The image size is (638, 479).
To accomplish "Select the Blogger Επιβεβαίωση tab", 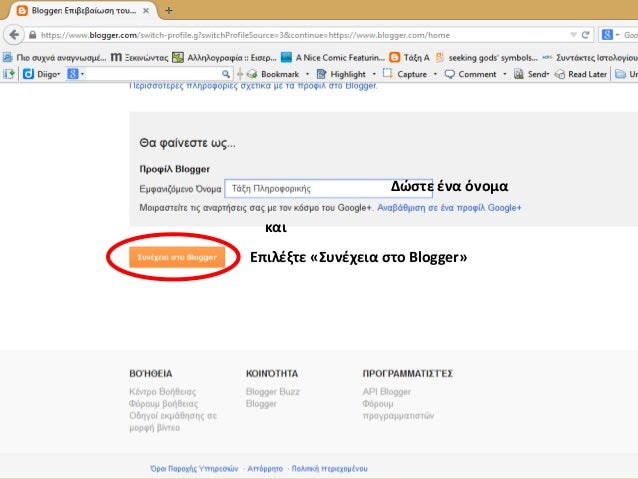I will 83,11.
